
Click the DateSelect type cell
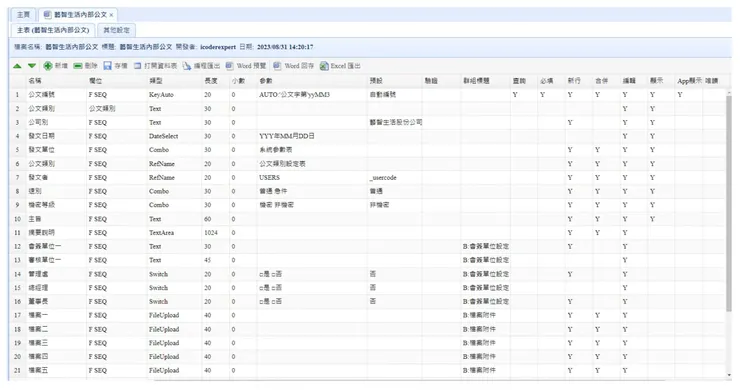(174, 136)
